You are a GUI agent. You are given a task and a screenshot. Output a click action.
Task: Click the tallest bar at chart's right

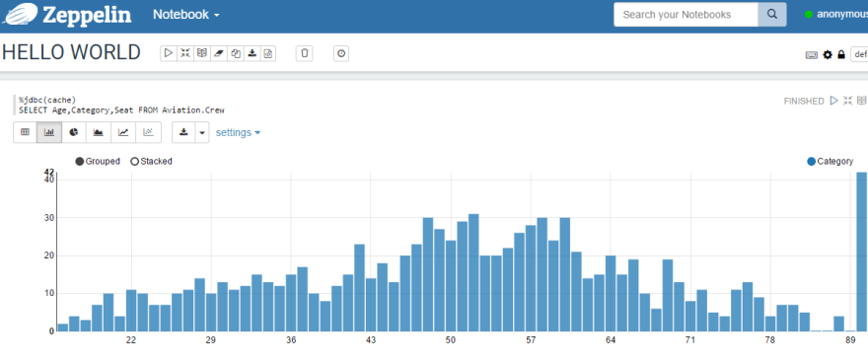pos(862,252)
